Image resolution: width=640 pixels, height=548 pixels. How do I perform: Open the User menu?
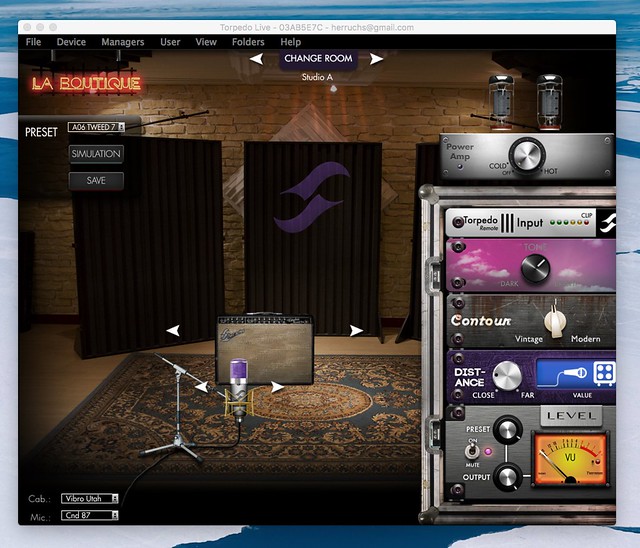click(170, 42)
